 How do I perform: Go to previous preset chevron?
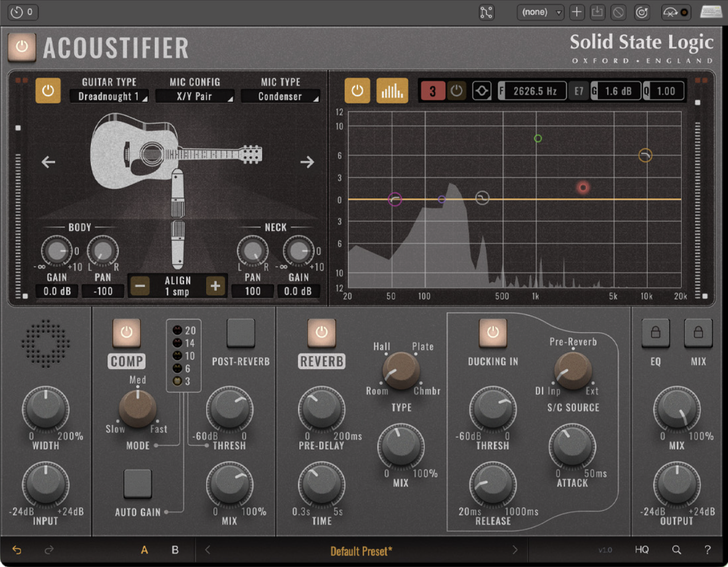(208, 550)
